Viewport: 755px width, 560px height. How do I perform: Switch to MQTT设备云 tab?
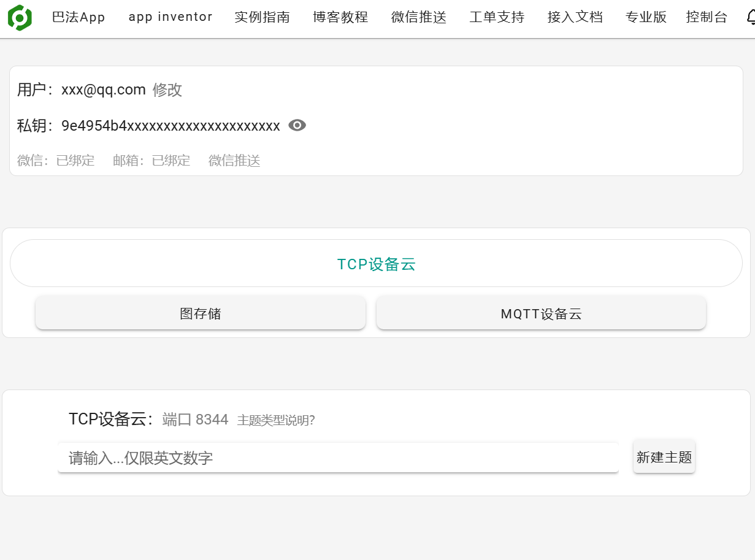click(541, 314)
